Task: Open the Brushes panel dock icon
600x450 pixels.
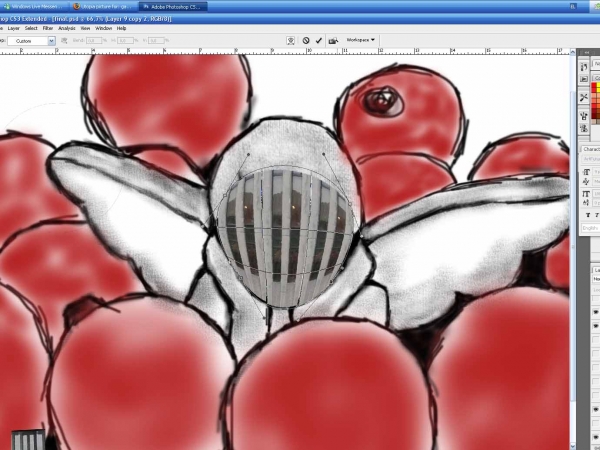Action: pyautogui.click(x=584, y=115)
